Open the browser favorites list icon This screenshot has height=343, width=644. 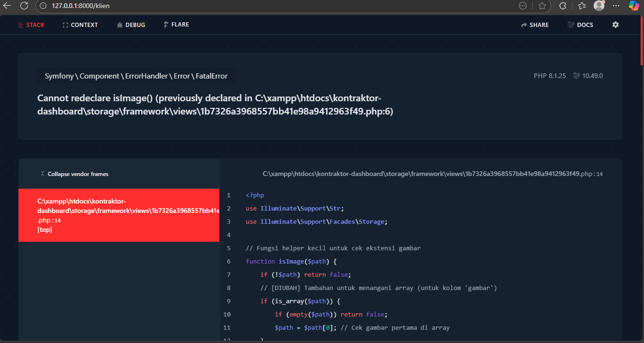pos(582,6)
